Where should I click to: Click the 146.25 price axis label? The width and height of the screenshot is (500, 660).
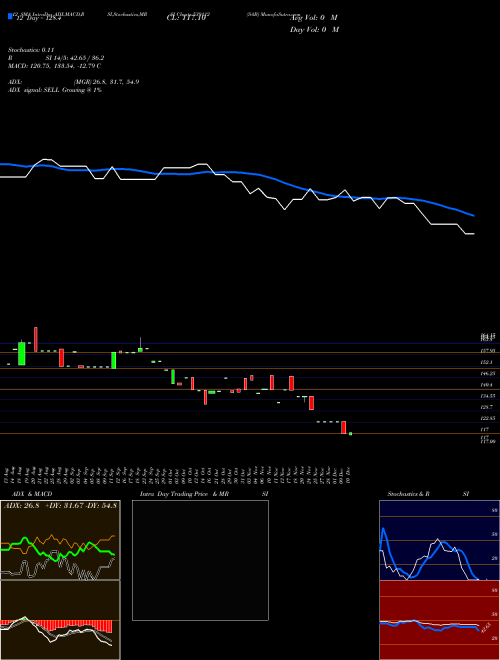(x=489, y=373)
